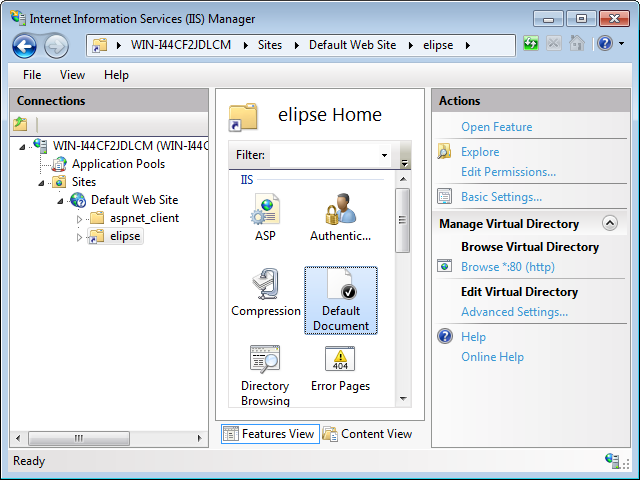Collapse the Manage Virtual Directory section
The image size is (640, 480).
point(610,223)
